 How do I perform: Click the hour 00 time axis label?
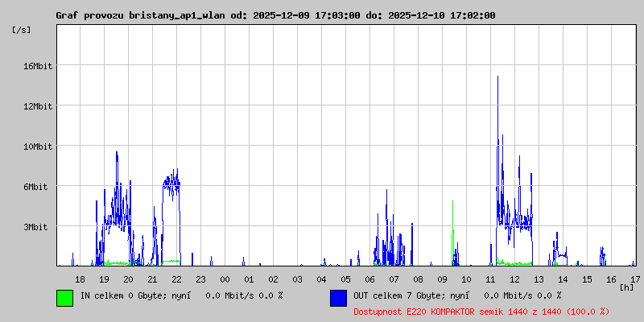tap(225, 279)
